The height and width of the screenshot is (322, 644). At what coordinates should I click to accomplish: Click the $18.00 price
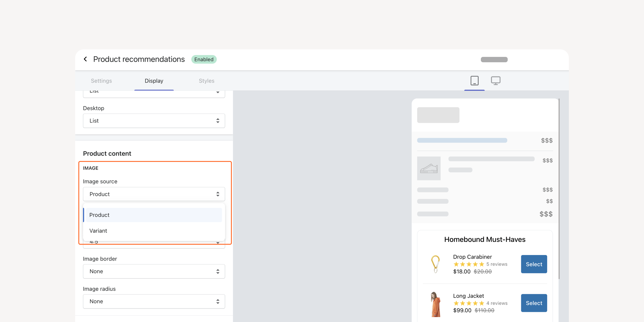pyautogui.click(x=462, y=272)
